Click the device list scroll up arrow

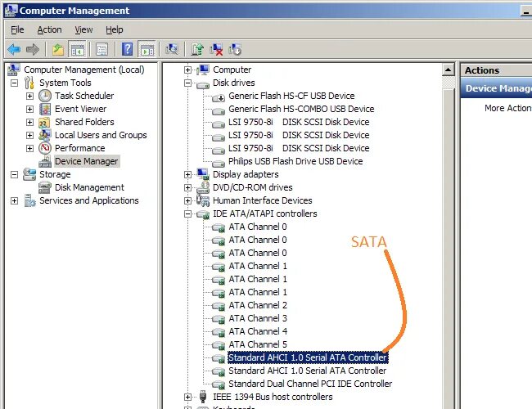click(449, 70)
